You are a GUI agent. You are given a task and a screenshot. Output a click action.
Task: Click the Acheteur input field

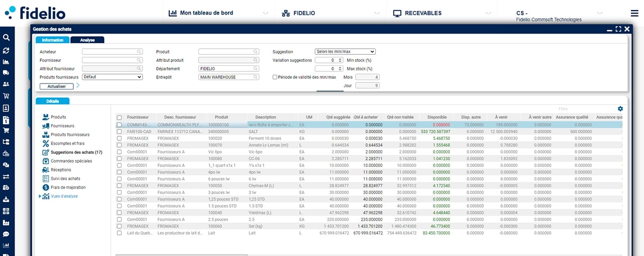113,51
